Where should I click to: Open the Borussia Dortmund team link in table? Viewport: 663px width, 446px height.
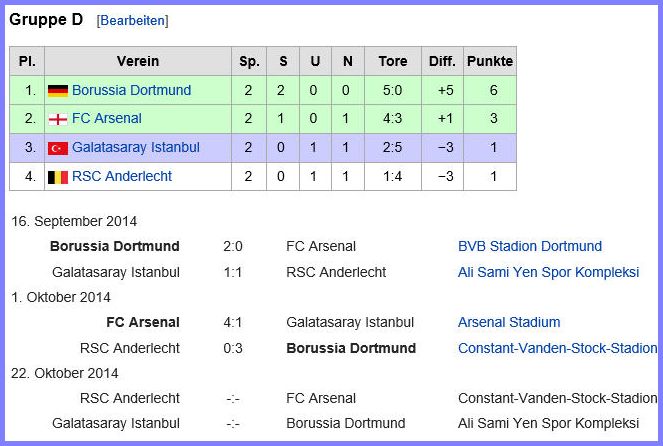[x=132, y=90]
